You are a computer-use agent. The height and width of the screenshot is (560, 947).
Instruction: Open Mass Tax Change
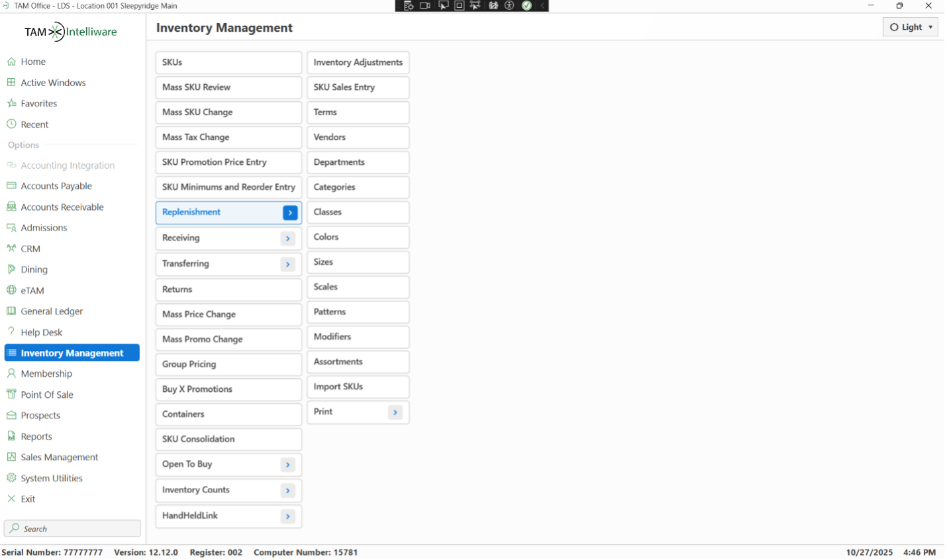coord(228,137)
